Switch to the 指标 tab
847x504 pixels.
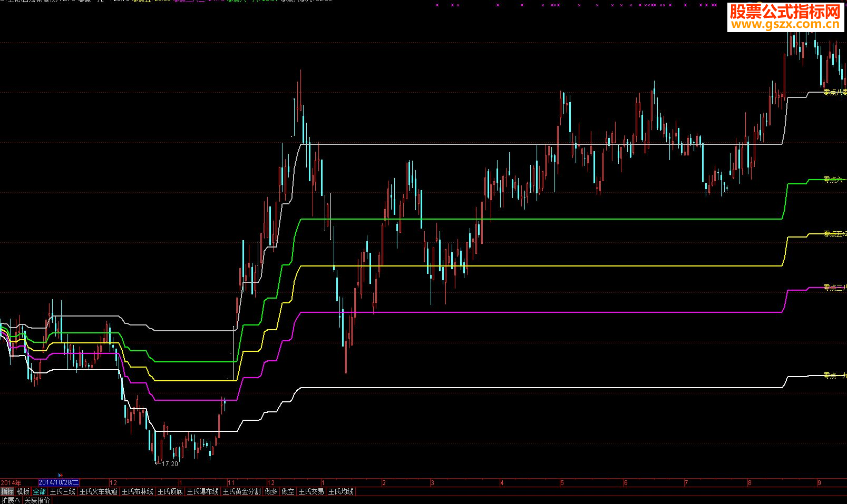coord(7,491)
